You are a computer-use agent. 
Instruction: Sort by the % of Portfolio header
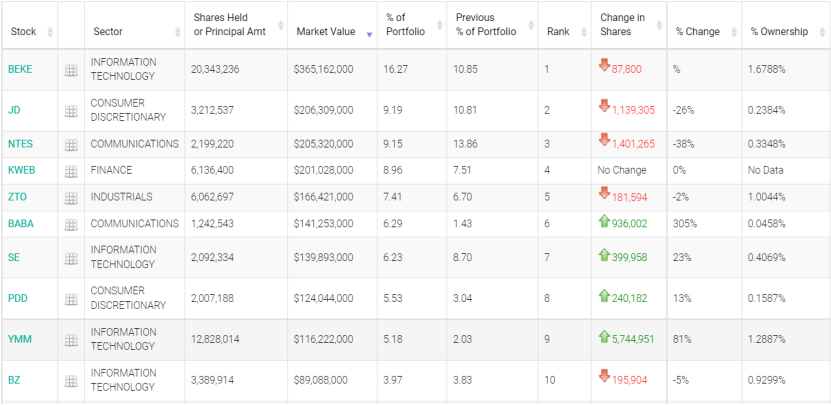404,25
